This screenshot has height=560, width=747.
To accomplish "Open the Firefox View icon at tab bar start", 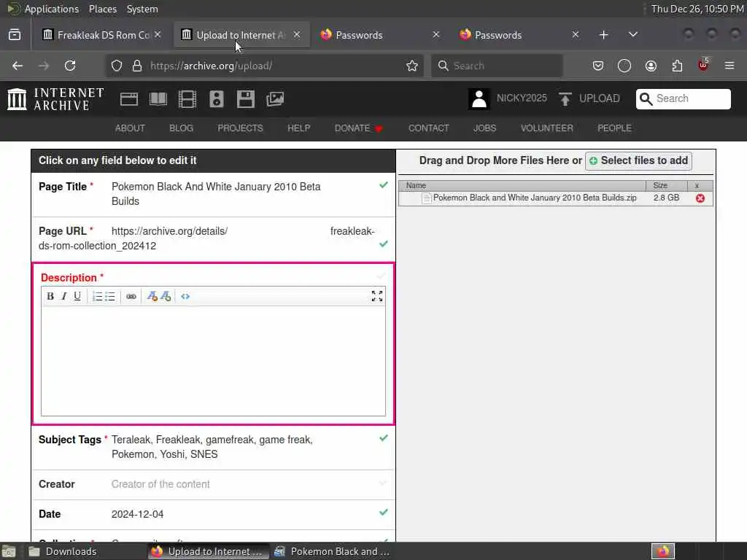I will pos(15,35).
